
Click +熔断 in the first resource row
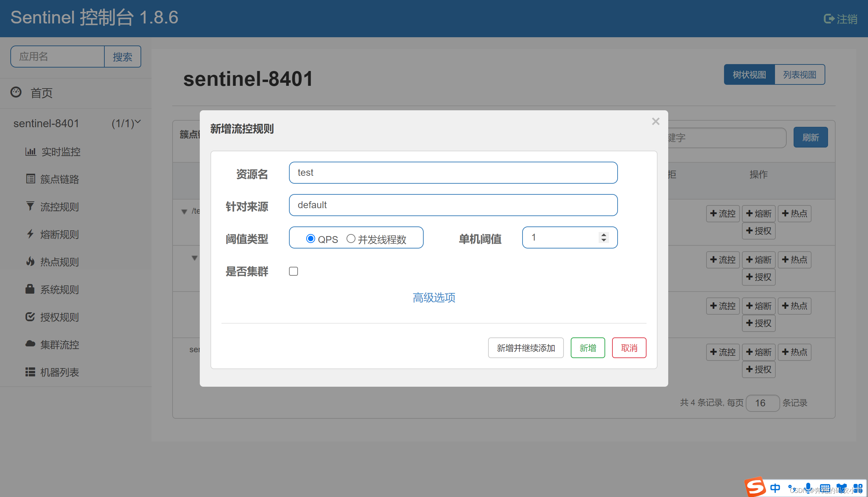click(758, 214)
